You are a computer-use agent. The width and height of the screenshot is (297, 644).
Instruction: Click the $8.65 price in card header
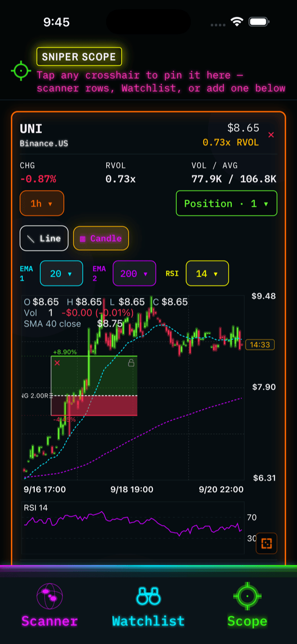[243, 128]
